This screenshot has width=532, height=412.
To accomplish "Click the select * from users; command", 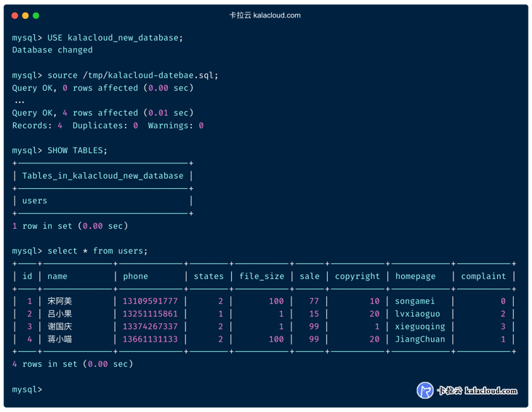I will point(97,251).
